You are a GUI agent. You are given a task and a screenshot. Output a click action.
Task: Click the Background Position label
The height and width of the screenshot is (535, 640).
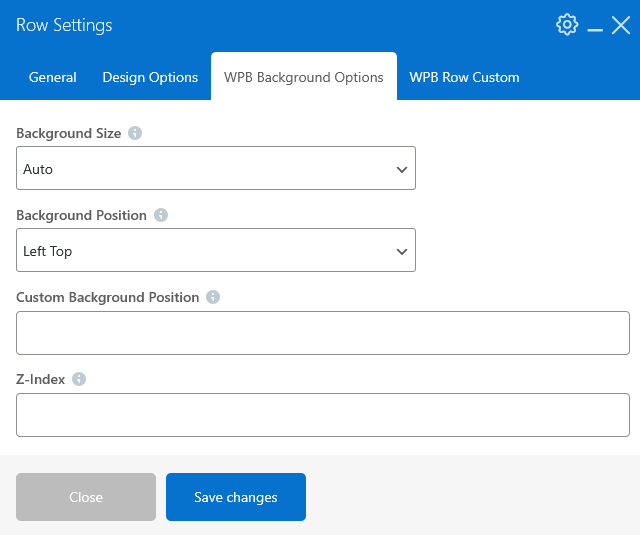point(81,215)
